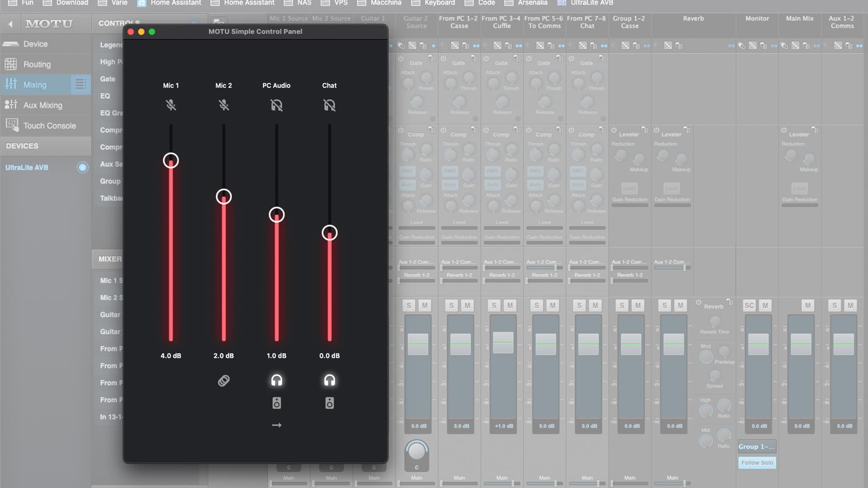
Task: Click the Mic 2 link chain icon
Action: pos(224,381)
